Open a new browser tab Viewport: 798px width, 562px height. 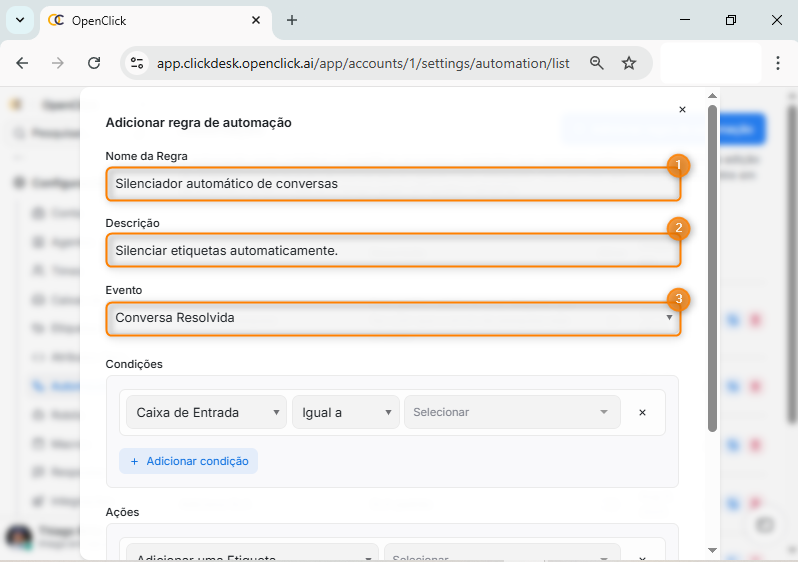tap(292, 20)
